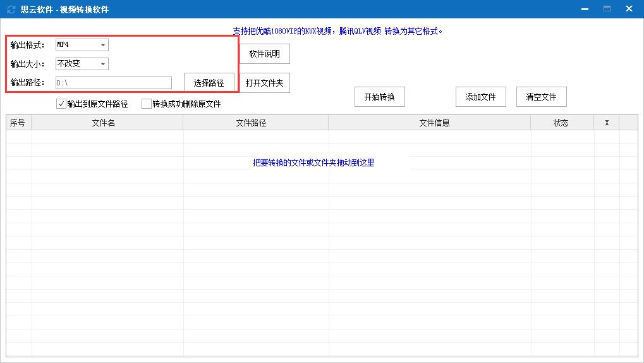Maximize the 视频转换软件 window
This screenshot has width=644, height=363.
pos(607,9)
